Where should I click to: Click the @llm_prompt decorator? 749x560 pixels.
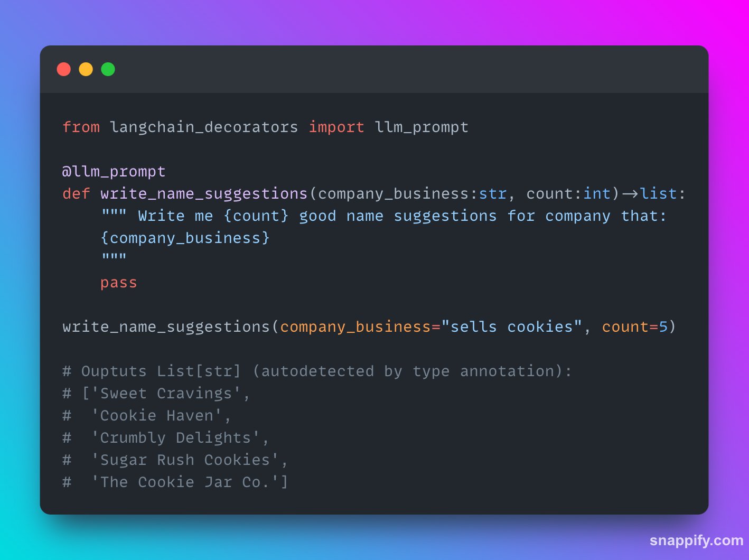(114, 172)
